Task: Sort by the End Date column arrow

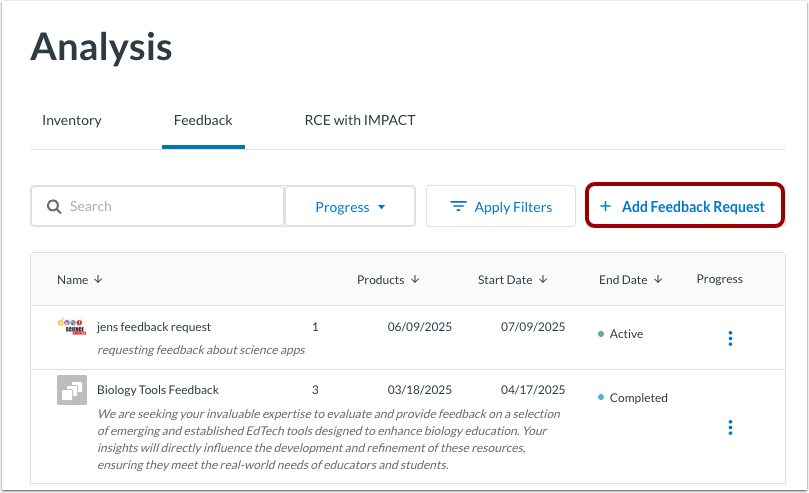Action: (x=658, y=279)
